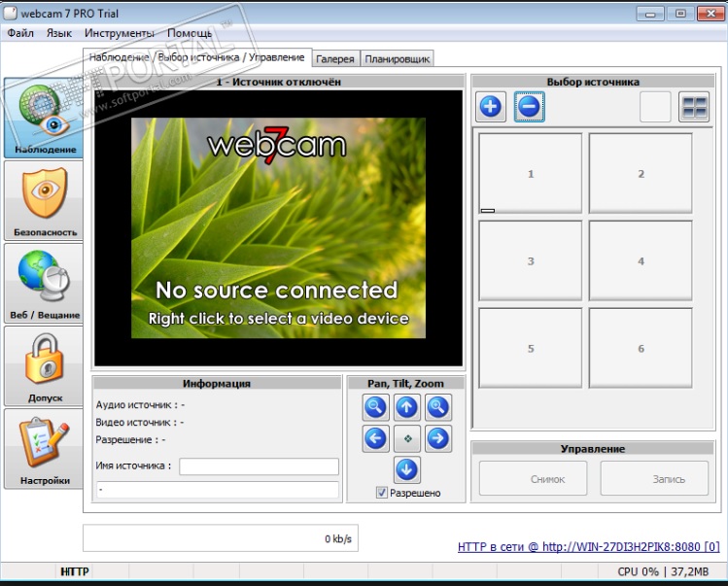The image size is (728, 586).
Task: Click the multi-view grid layout icon
Action: [x=694, y=107]
